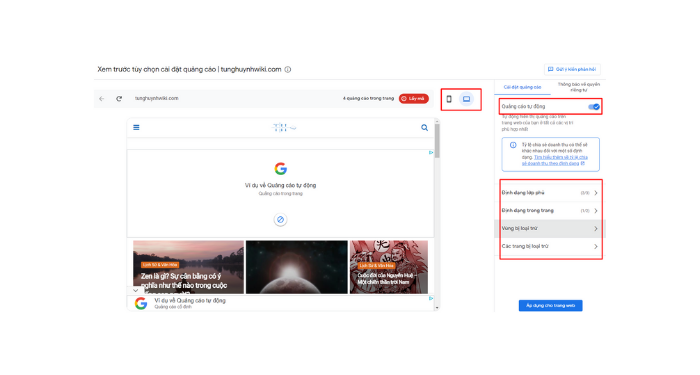Open Vùng bị loại trừ section
The width and height of the screenshot is (700, 375).
550,229
